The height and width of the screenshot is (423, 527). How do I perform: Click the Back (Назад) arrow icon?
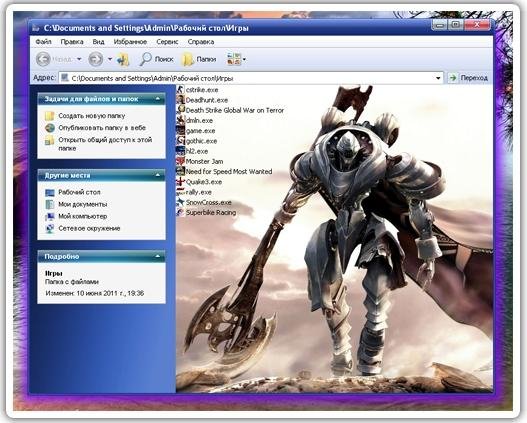click(x=43, y=59)
